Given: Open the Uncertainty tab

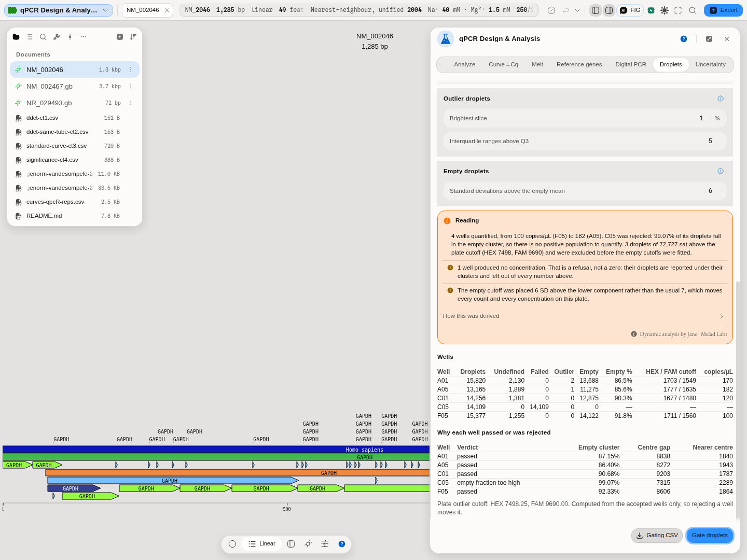Looking at the screenshot, I should 711,65.
